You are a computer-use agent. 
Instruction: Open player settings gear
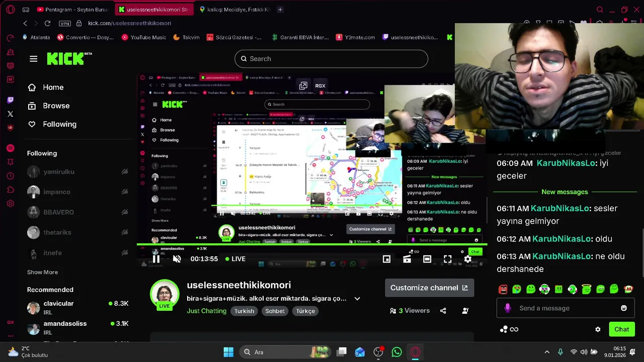pos(467,259)
